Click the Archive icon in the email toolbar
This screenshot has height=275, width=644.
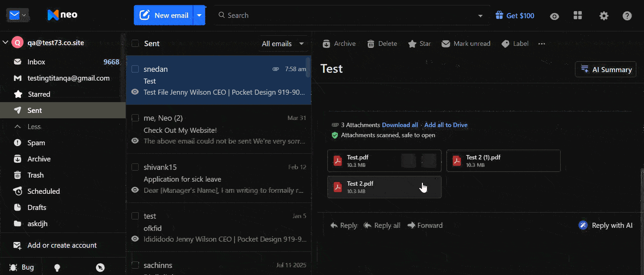point(326,44)
